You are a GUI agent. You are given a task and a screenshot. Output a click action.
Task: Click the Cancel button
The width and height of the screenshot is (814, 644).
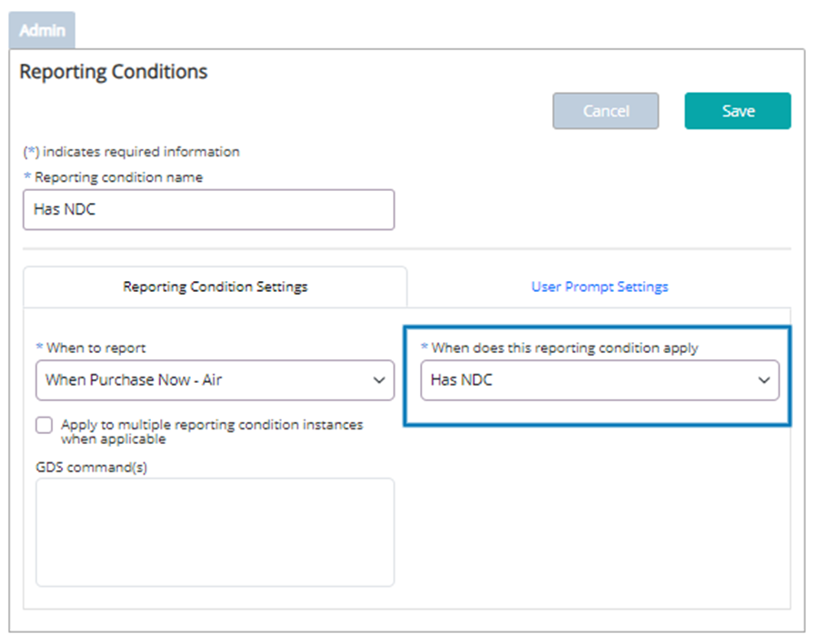[606, 111]
